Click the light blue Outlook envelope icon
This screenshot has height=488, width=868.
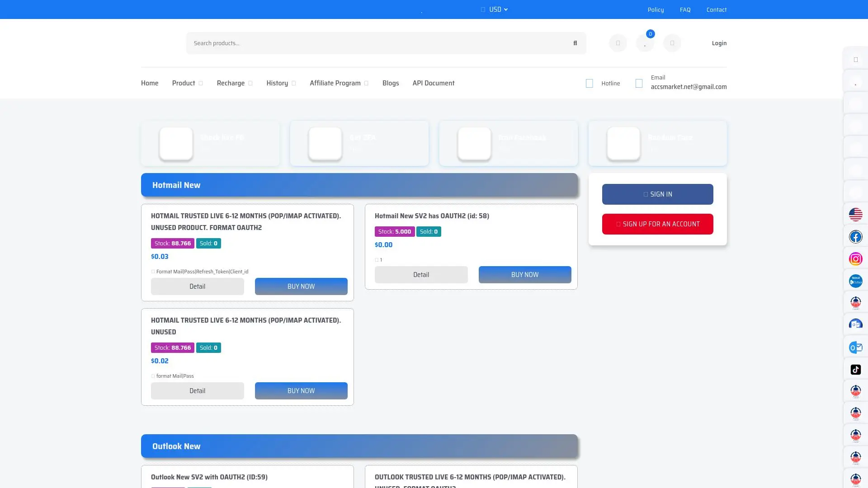pyautogui.click(x=855, y=347)
